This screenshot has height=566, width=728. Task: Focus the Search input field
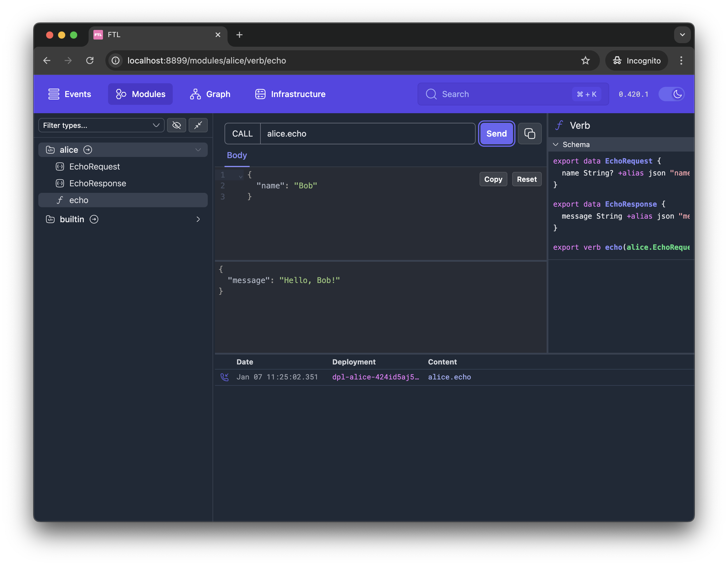513,94
